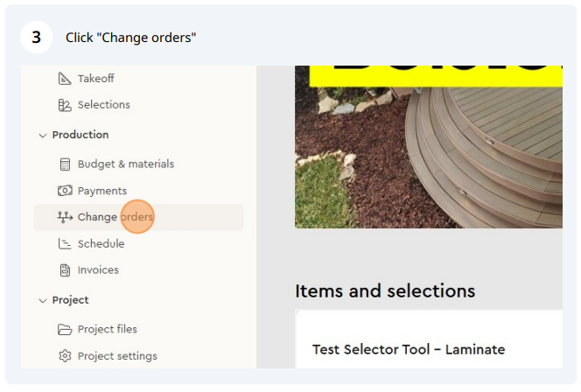This screenshot has width=581, height=392.
Task: Click the Budget & materials calculator icon
Action: (65, 164)
